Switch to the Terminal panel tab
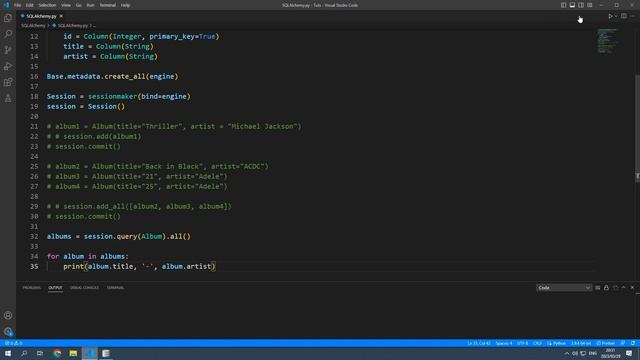 (x=115, y=288)
